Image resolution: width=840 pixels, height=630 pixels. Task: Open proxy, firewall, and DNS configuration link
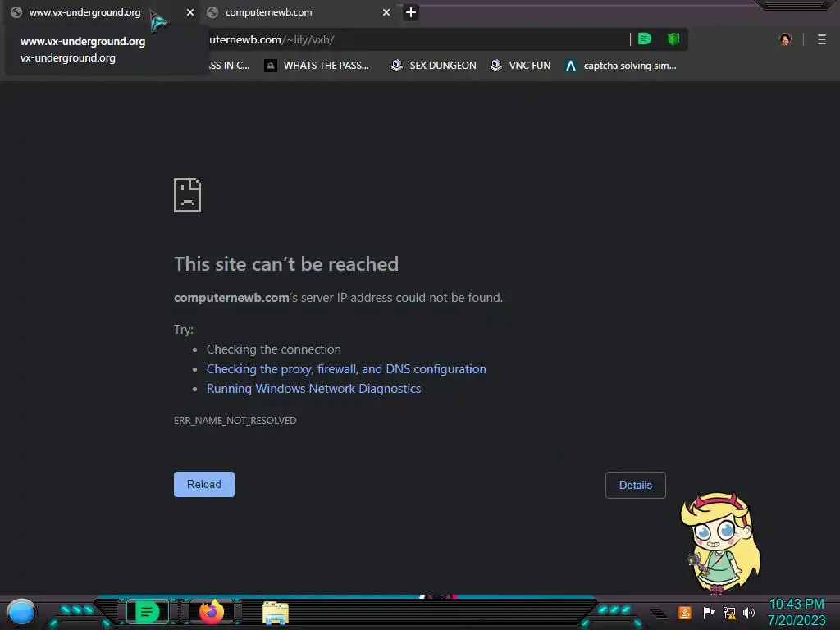click(x=346, y=369)
